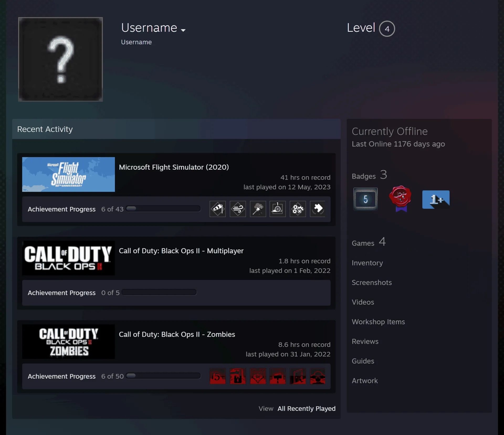
Task: Go to the Guides page
Action: 363,361
